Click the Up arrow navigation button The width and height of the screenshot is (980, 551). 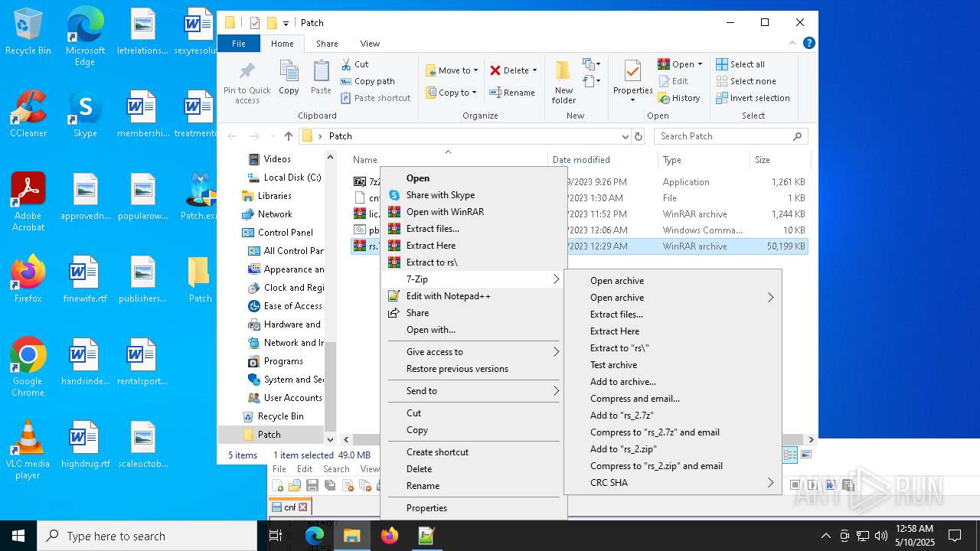(x=288, y=136)
